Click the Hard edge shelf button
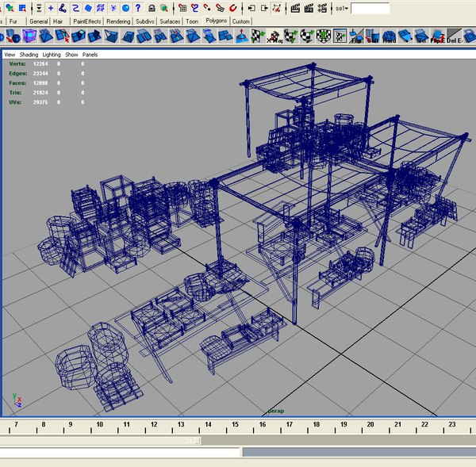This screenshot has width=476, height=467. coord(389,36)
